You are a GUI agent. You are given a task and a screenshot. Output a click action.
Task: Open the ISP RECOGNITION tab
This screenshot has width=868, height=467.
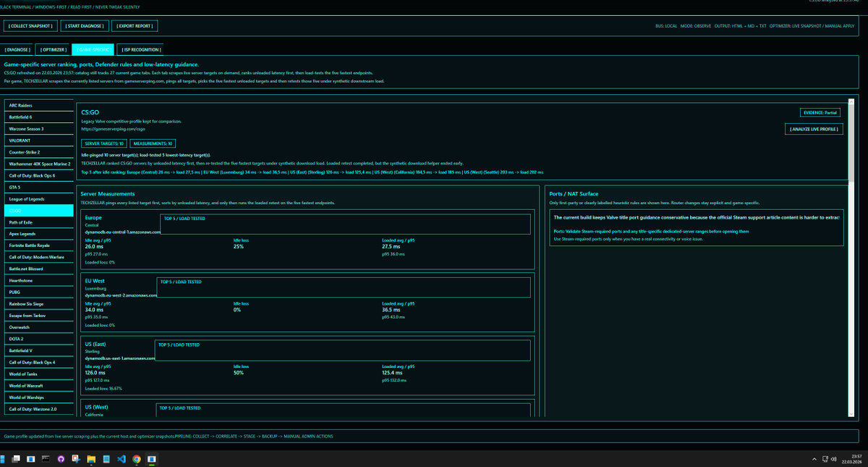tap(141, 50)
